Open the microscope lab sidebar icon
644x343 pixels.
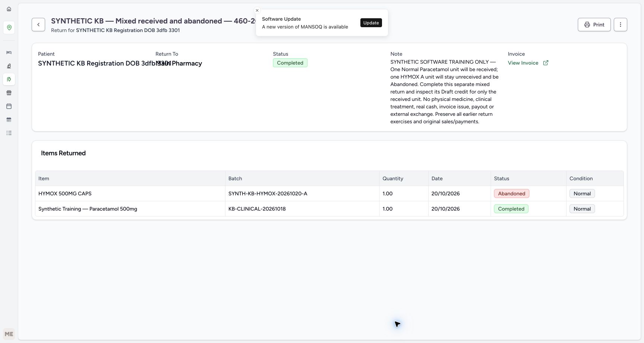[9, 66]
